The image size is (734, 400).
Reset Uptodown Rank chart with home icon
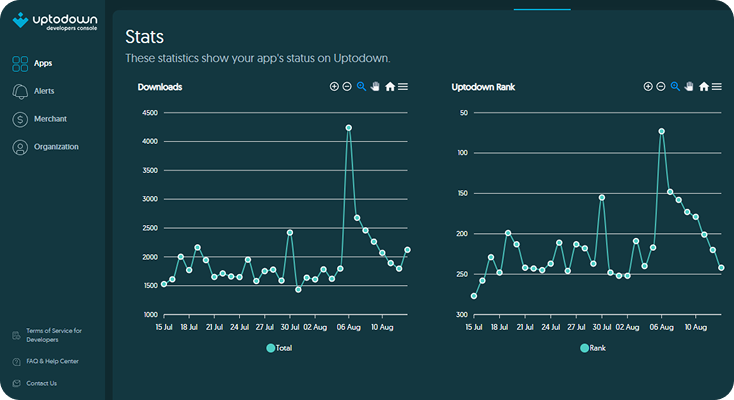click(x=704, y=87)
